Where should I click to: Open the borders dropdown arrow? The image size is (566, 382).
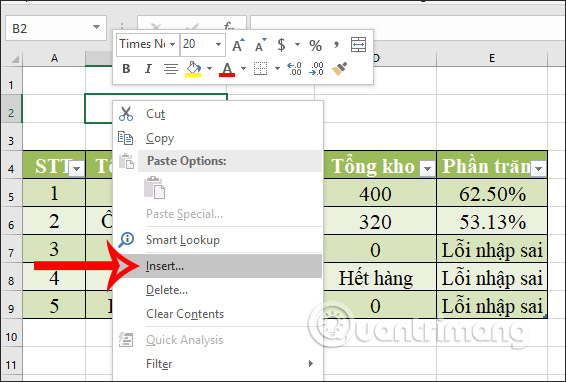pos(277,68)
